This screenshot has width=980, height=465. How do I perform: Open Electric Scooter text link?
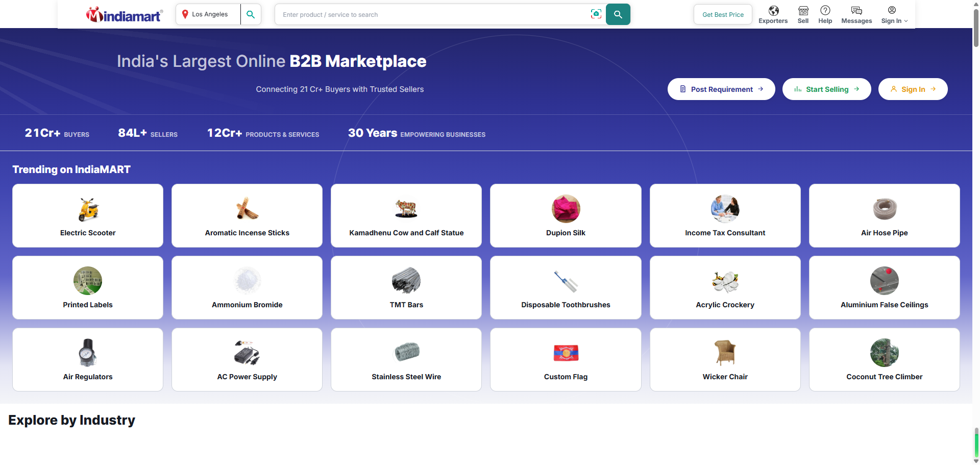pyautogui.click(x=88, y=233)
